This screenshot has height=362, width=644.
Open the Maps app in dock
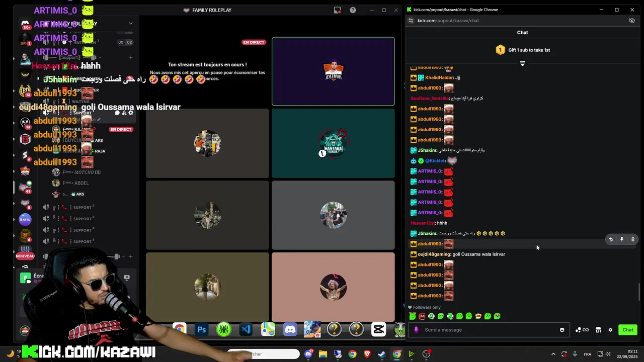tap(268, 330)
